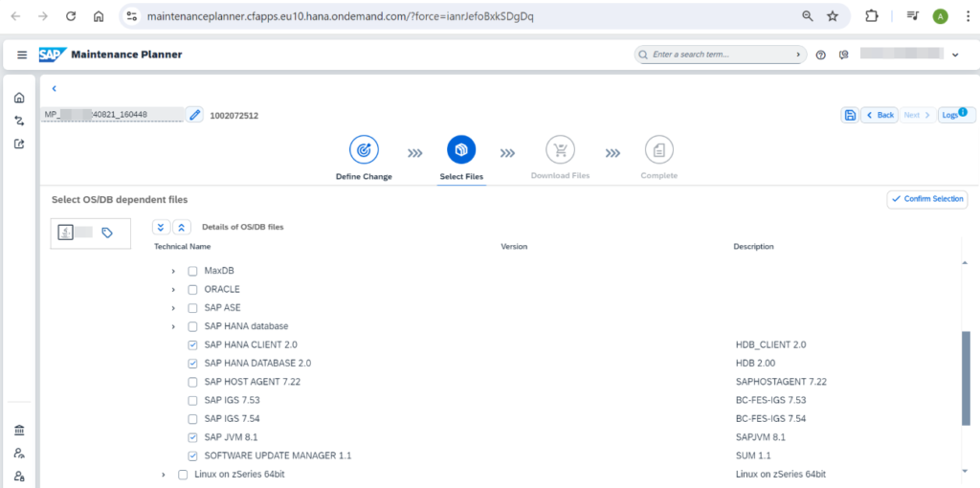The width and height of the screenshot is (980, 488).
Task: Expand Linux on zSeries 64bit node
Action: pos(163,475)
